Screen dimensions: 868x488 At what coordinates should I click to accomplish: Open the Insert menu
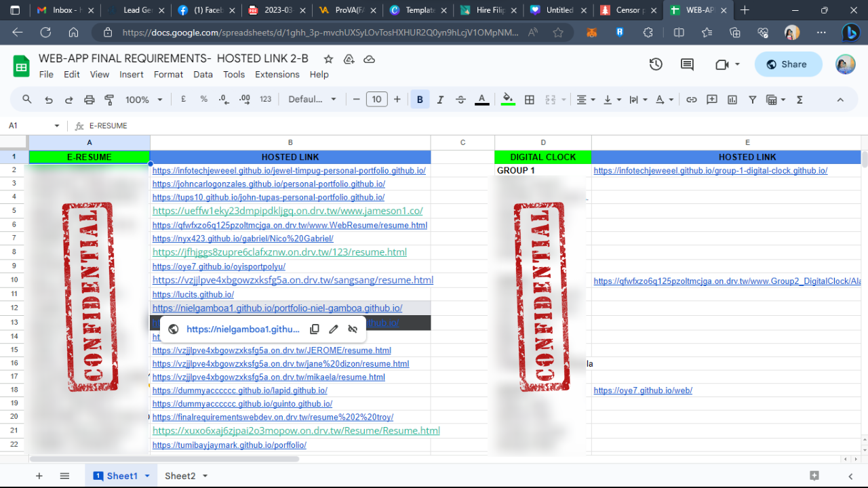tap(132, 75)
